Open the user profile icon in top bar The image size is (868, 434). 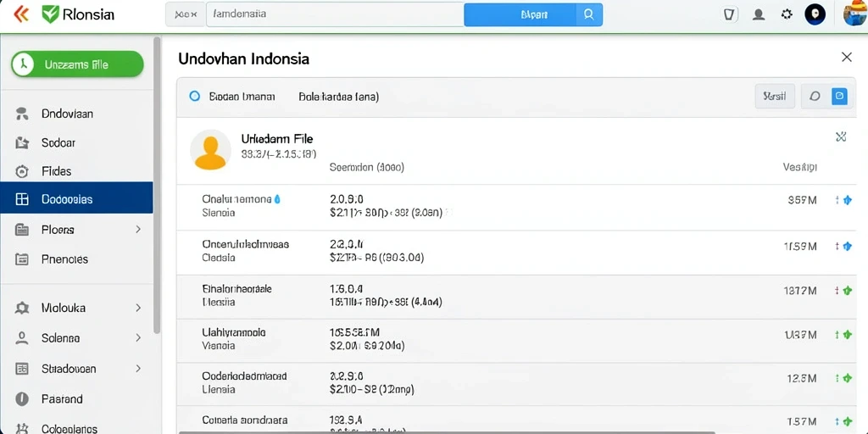(759, 15)
